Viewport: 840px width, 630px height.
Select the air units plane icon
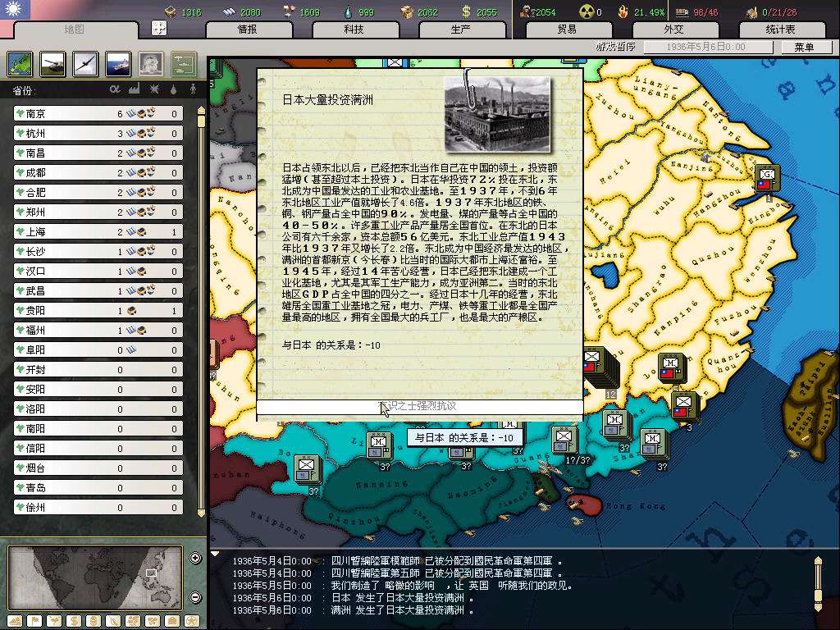point(86,64)
